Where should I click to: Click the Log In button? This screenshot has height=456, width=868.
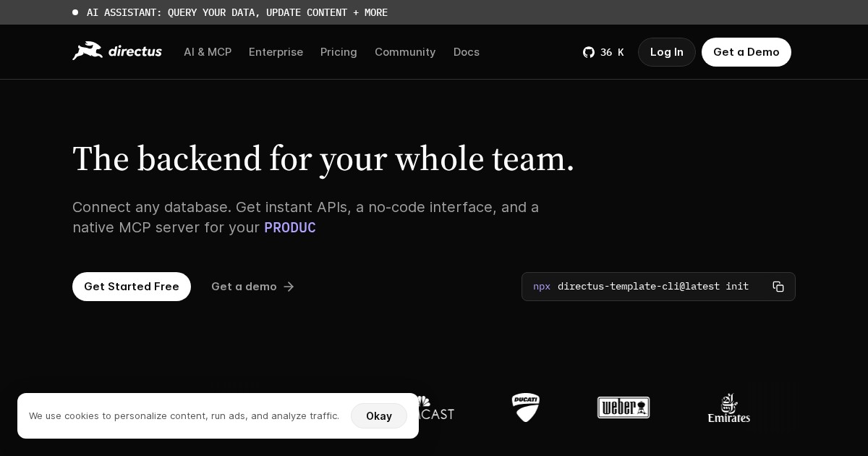667,52
